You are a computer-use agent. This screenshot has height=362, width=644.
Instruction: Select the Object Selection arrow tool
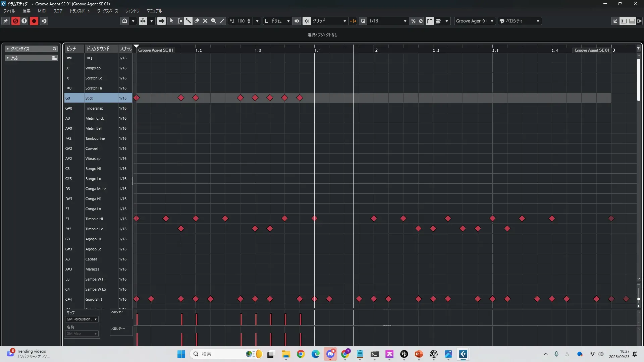point(171,21)
